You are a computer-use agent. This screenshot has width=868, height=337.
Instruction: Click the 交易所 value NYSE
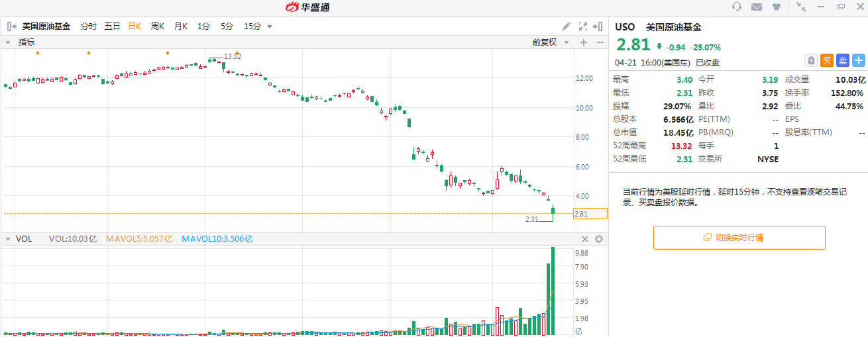coord(768,159)
